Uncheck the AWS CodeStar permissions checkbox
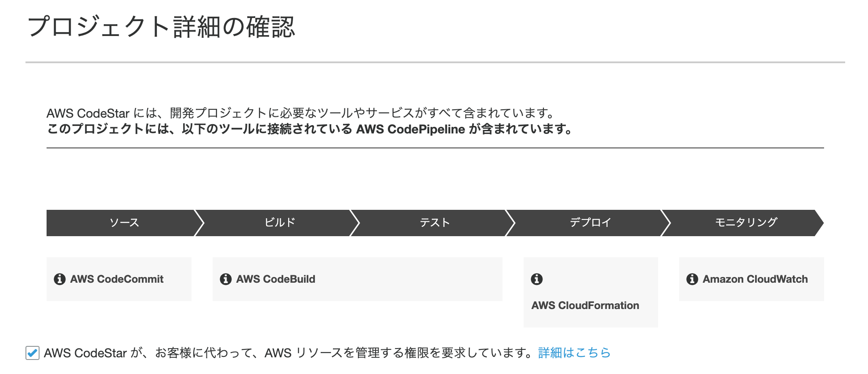This screenshot has height=374, width=868. click(x=32, y=352)
